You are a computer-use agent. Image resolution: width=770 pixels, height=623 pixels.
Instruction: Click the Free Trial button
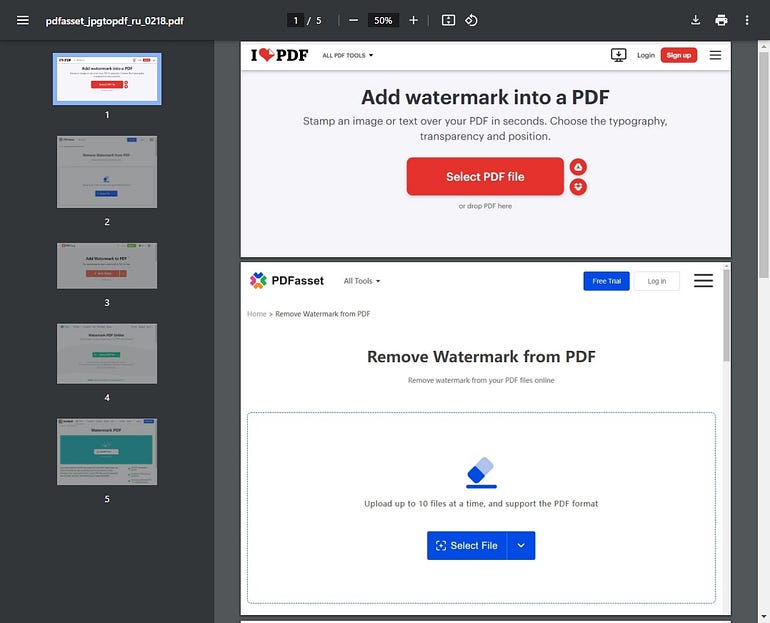606,281
